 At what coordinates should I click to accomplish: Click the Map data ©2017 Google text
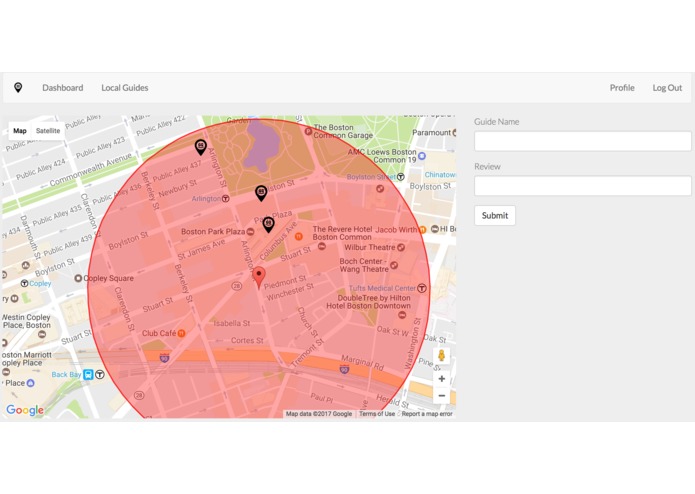click(319, 414)
